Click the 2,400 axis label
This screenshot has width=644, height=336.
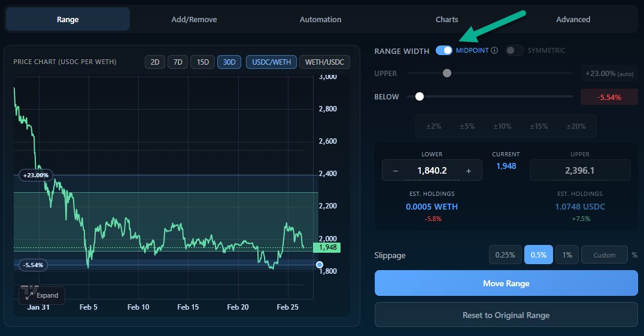coord(328,173)
